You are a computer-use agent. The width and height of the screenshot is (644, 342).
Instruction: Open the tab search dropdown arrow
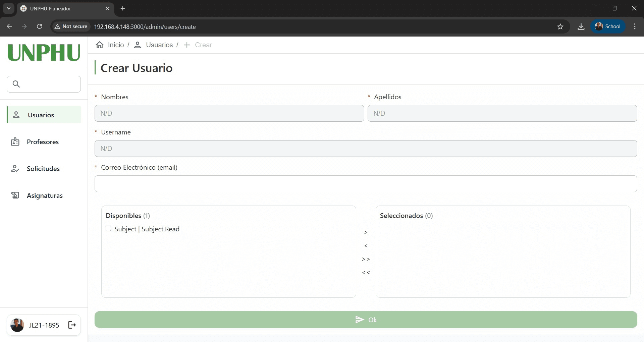coord(9,8)
